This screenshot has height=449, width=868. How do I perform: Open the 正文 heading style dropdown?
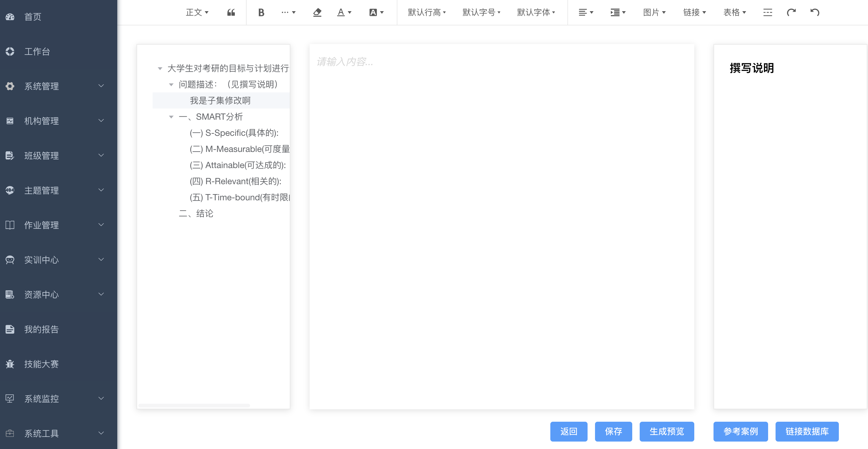[x=197, y=12]
